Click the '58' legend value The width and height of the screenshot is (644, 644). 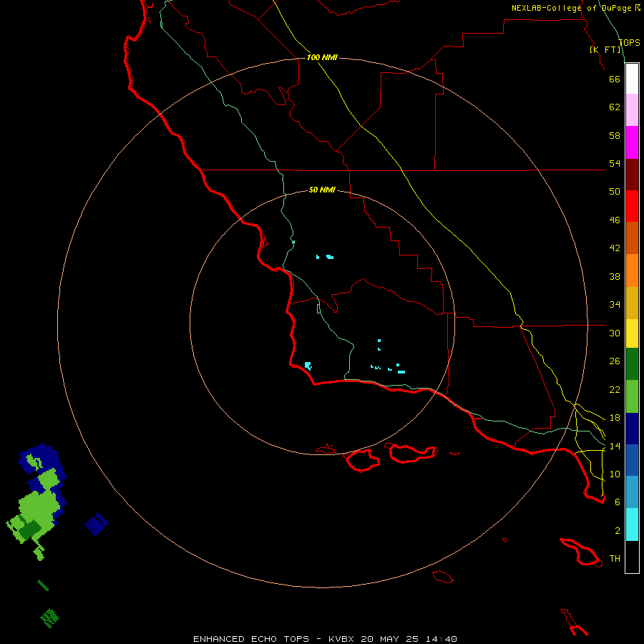[615, 135]
